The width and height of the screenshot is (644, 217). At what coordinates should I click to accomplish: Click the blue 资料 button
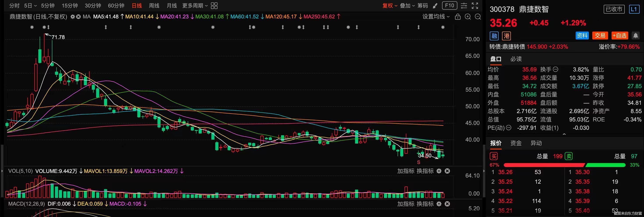[x=582, y=36]
